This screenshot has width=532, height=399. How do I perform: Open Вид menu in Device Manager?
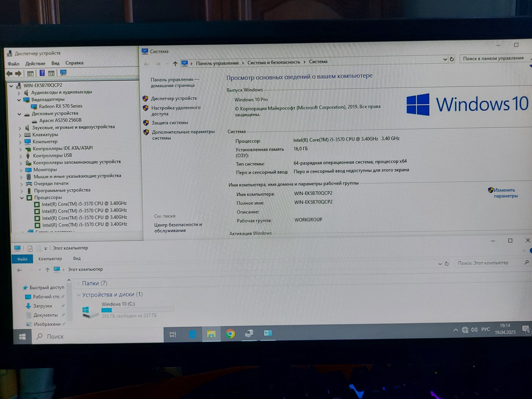pos(55,63)
